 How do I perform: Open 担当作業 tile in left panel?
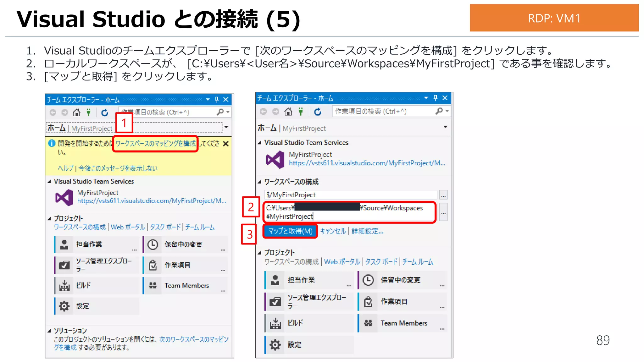tap(96, 244)
